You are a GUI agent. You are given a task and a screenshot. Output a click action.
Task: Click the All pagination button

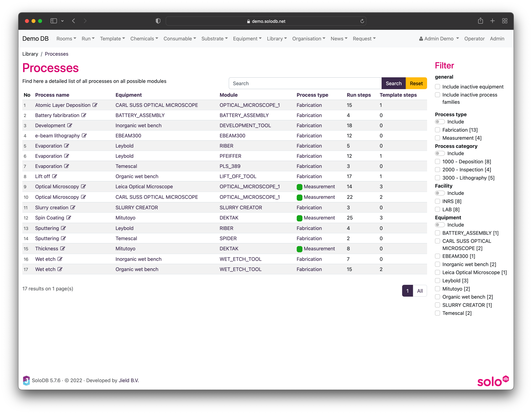420,291
